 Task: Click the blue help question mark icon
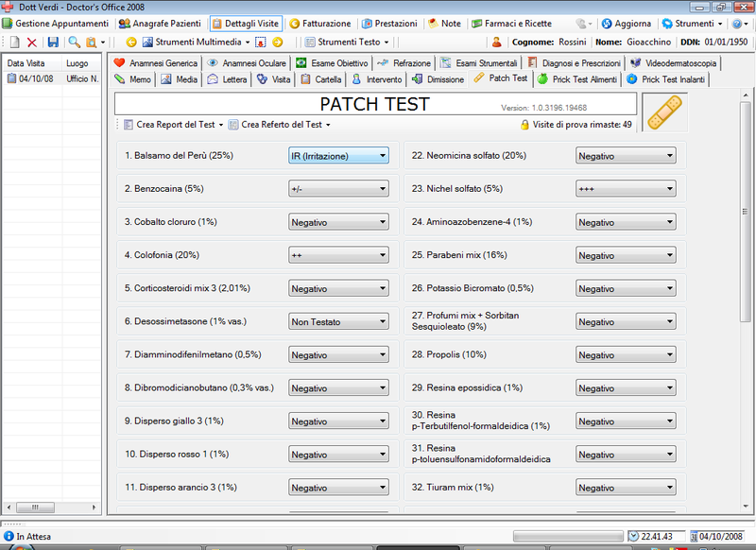[x=737, y=24]
